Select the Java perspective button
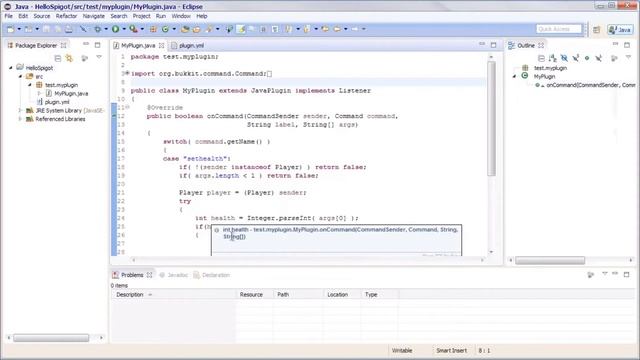This screenshot has height=360, width=640. [x=620, y=29]
